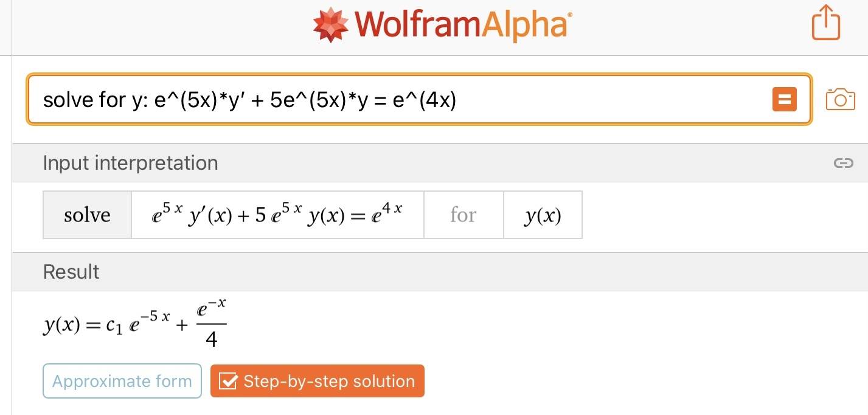This screenshot has width=868, height=415.
Task: Copy link via the chain icon
Action: tap(843, 163)
